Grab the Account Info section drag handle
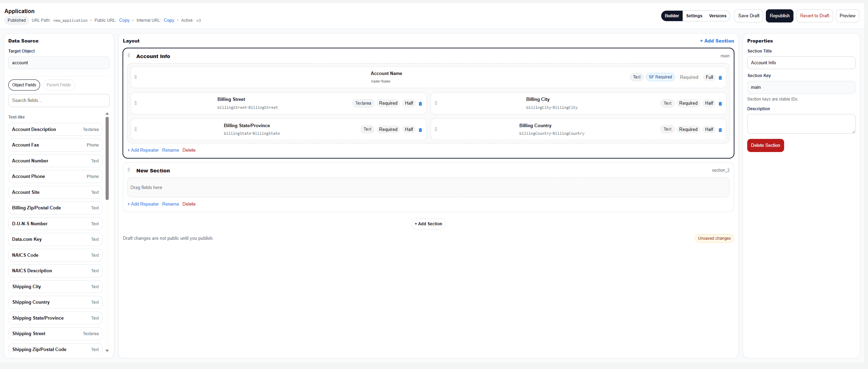 [x=129, y=56]
